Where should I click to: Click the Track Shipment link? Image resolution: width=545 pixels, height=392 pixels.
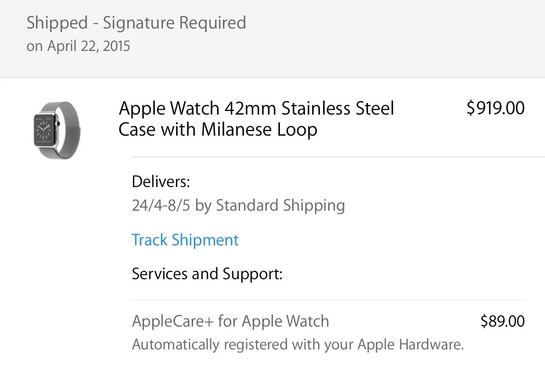(185, 240)
